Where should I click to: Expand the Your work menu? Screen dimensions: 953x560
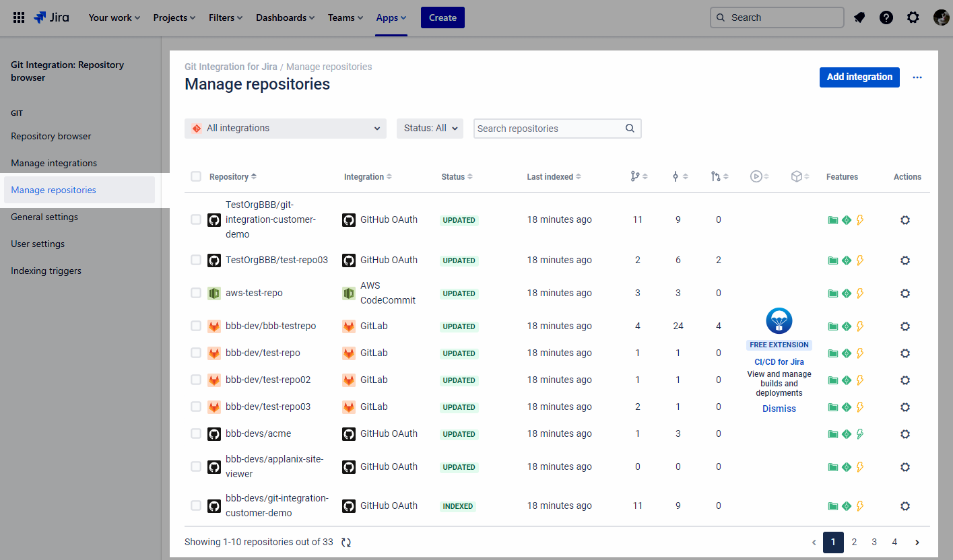(x=114, y=17)
